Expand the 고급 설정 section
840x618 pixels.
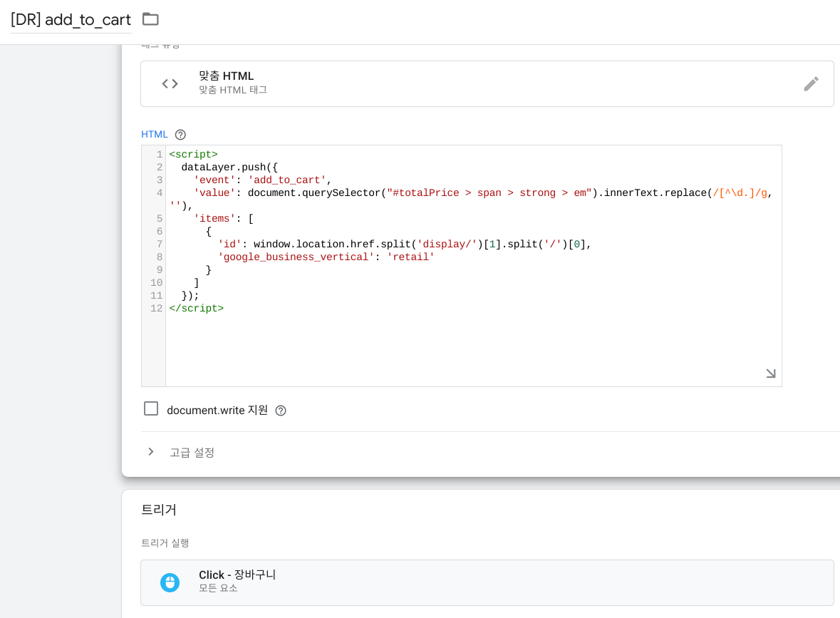pyautogui.click(x=151, y=452)
